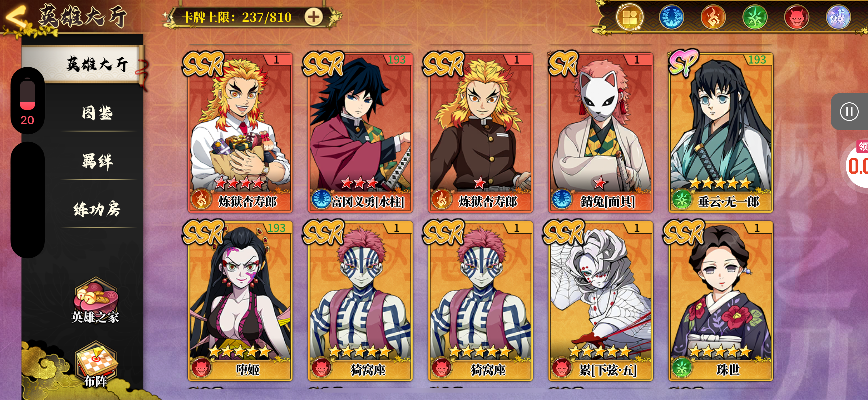Screen dimensions: 868x400
Task: Filter heroes by purple 滅 faction
Action: tap(838, 17)
